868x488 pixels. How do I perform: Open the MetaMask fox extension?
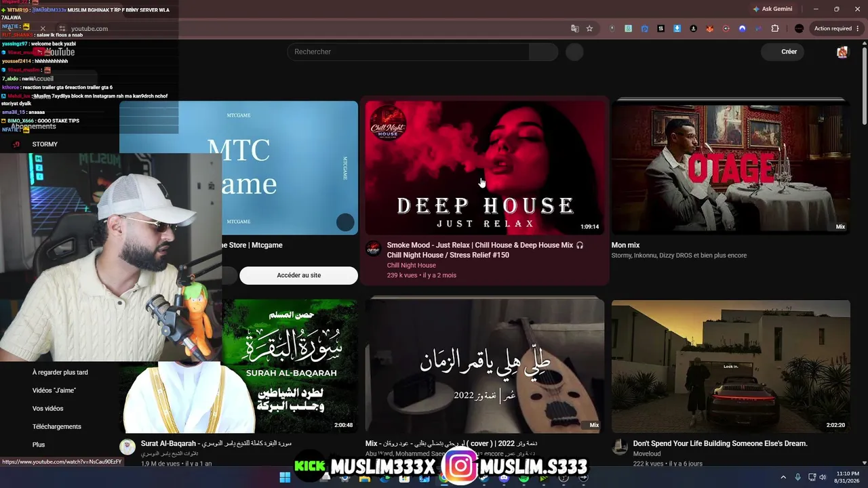(710, 28)
